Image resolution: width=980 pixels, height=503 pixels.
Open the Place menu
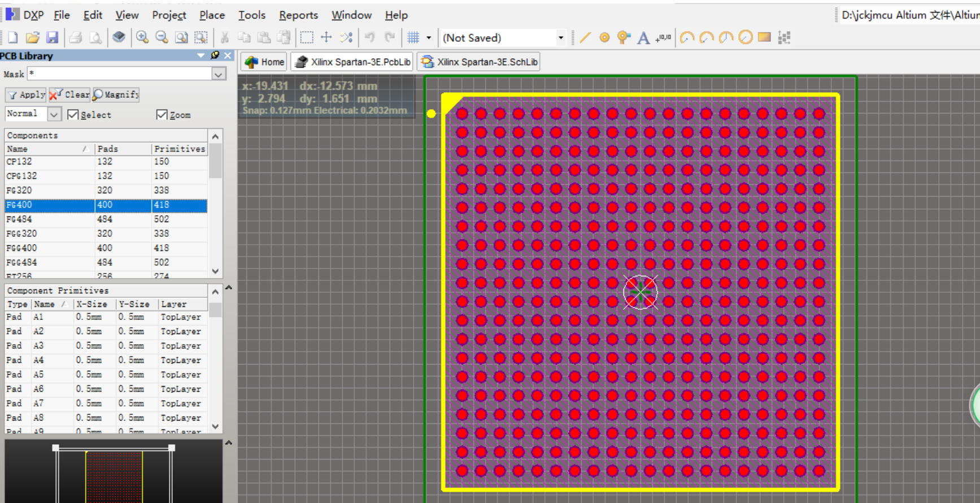point(212,15)
